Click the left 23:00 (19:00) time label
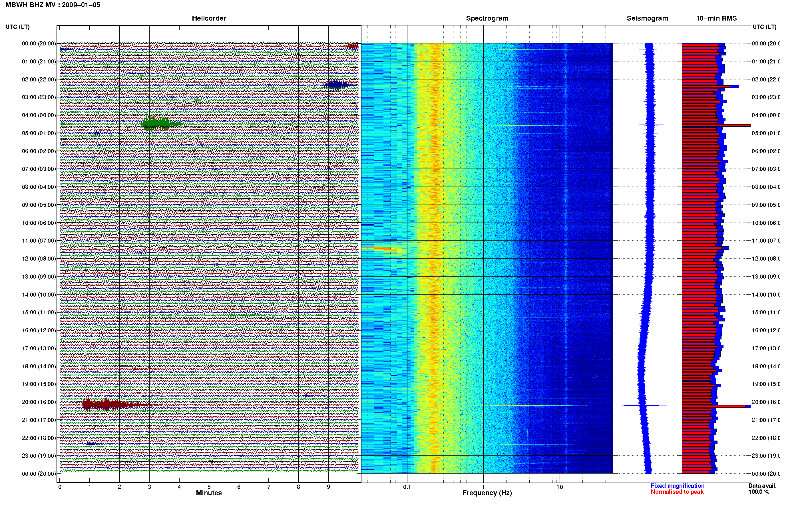The height and width of the screenshot is (508, 812). click(39, 456)
